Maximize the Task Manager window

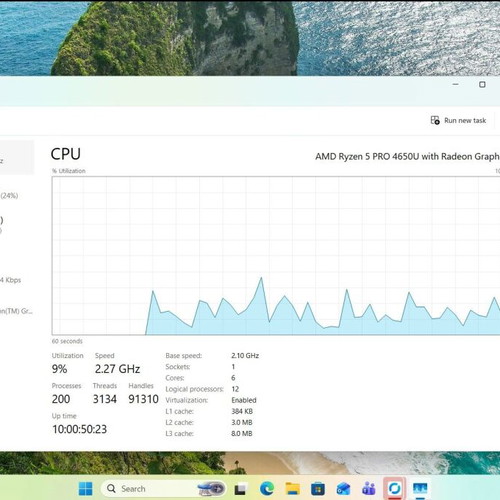click(482, 85)
